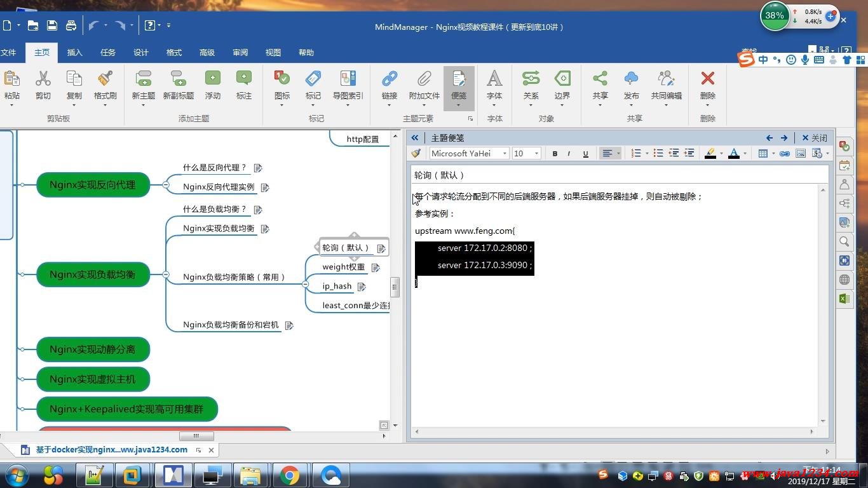The width and height of the screenshot is (868, 488).
Task: Add a New Topic (新主题)
Action: pos(144,79)
